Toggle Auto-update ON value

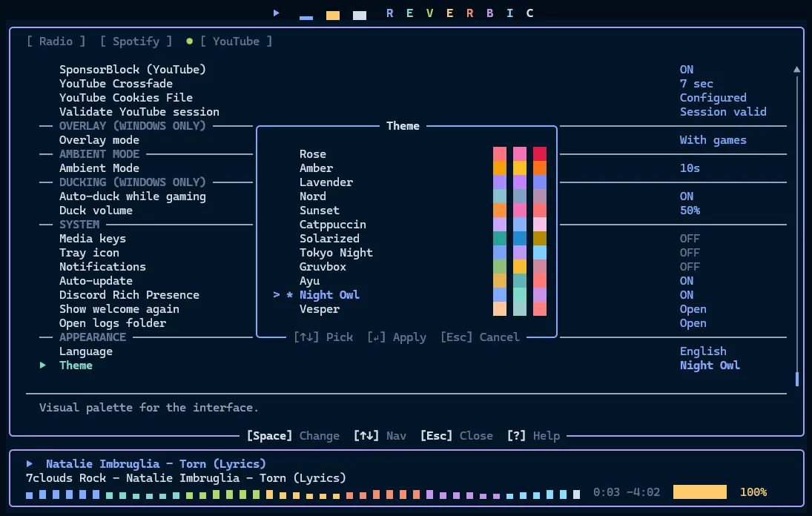tap(686, 280)
